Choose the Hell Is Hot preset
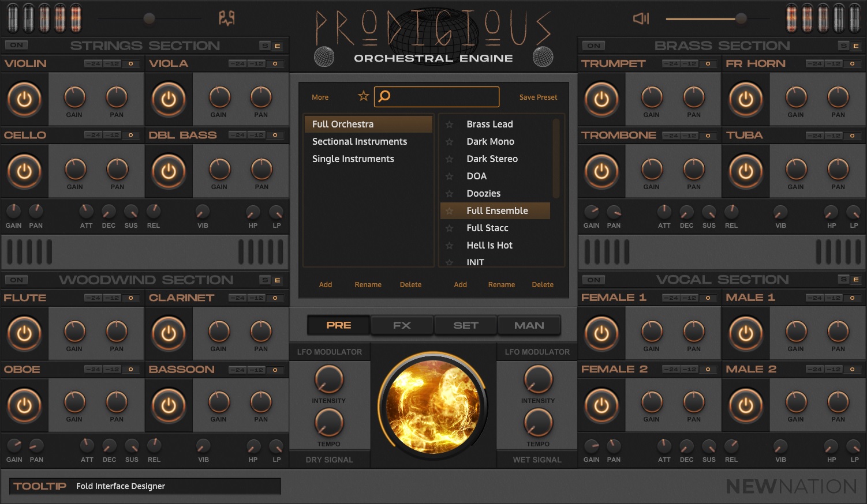 pyautogui.click(x=489, y=245)
